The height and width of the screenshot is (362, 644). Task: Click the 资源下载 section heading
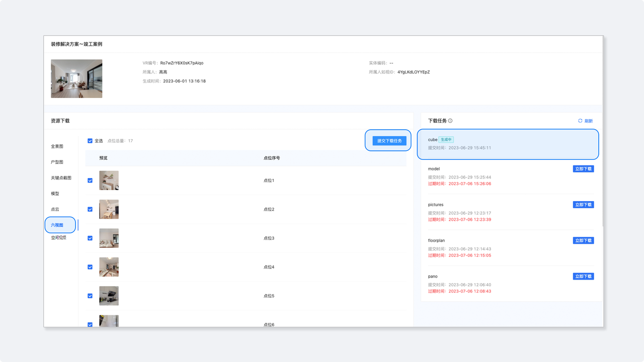coord(60,121)
